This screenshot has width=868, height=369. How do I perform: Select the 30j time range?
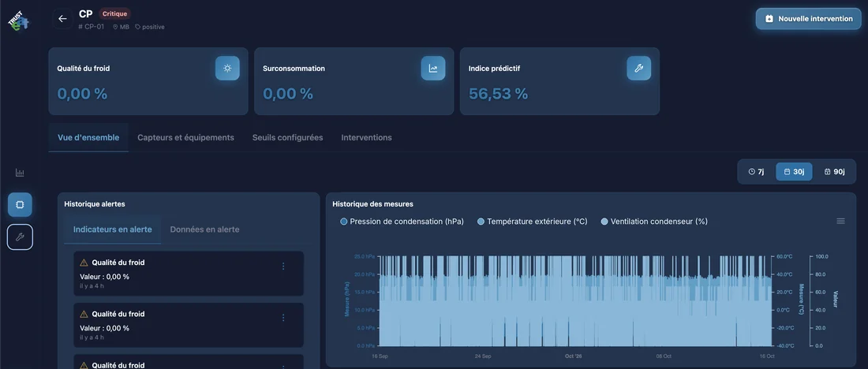tap(794, 172)
